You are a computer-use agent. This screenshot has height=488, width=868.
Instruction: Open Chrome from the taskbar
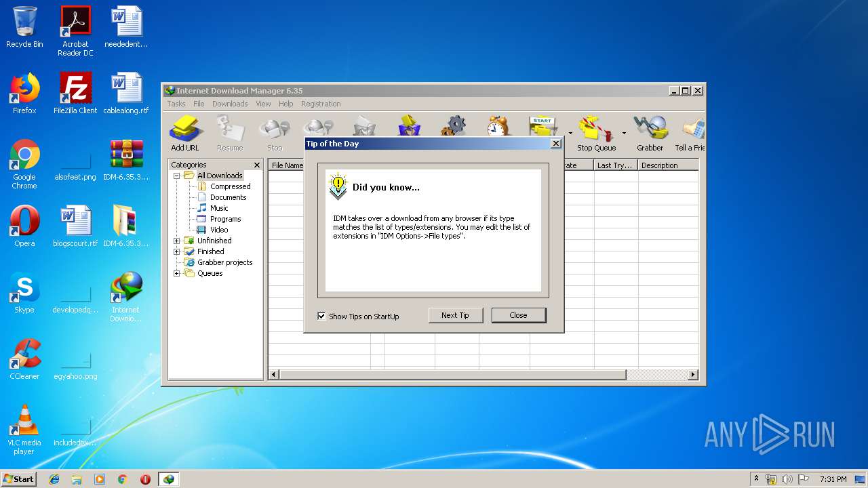[122, 479]
